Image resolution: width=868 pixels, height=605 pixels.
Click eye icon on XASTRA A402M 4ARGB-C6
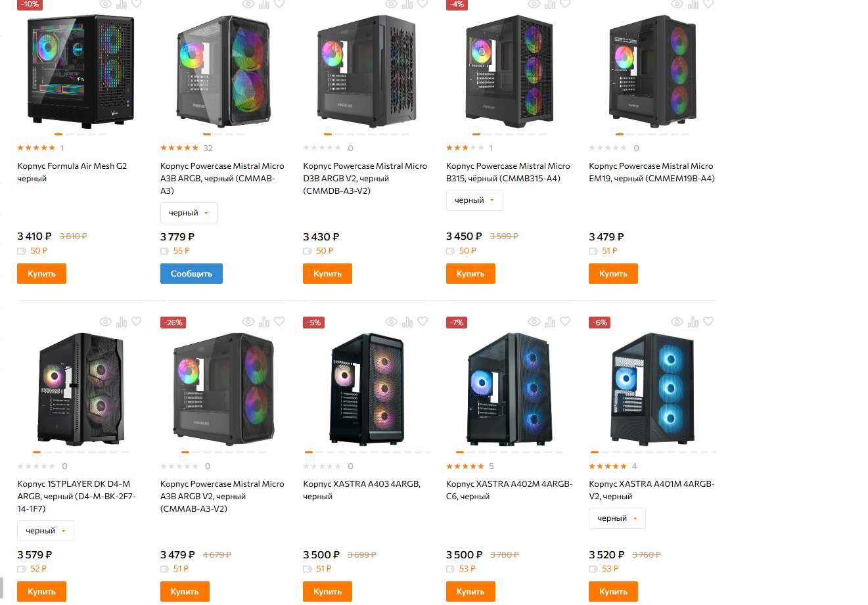[534, 322]
